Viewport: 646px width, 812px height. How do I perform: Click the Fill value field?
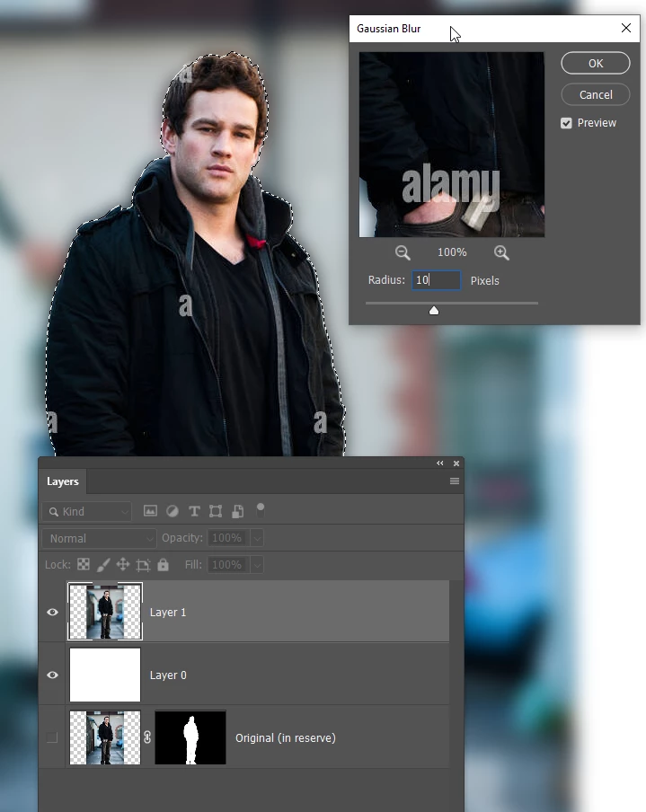point(228,564)
